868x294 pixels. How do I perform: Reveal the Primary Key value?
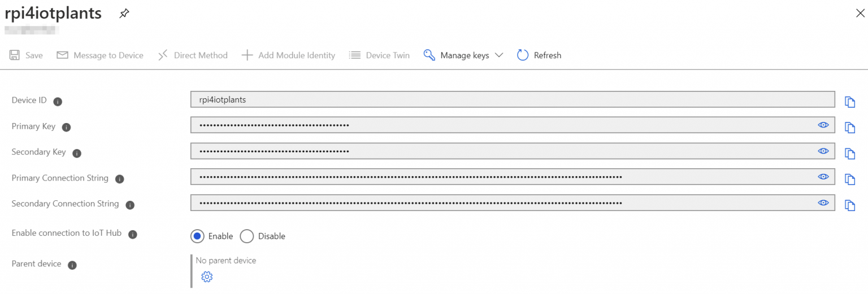(823, 125)
